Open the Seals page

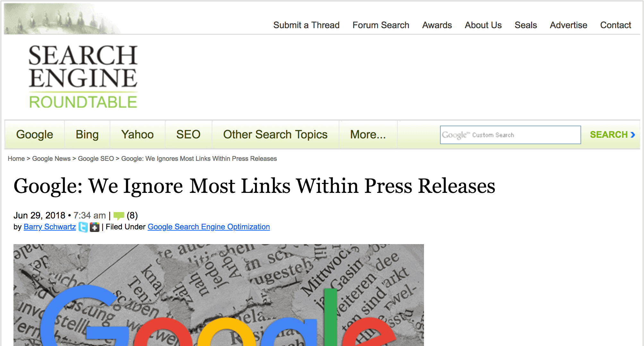526,25
